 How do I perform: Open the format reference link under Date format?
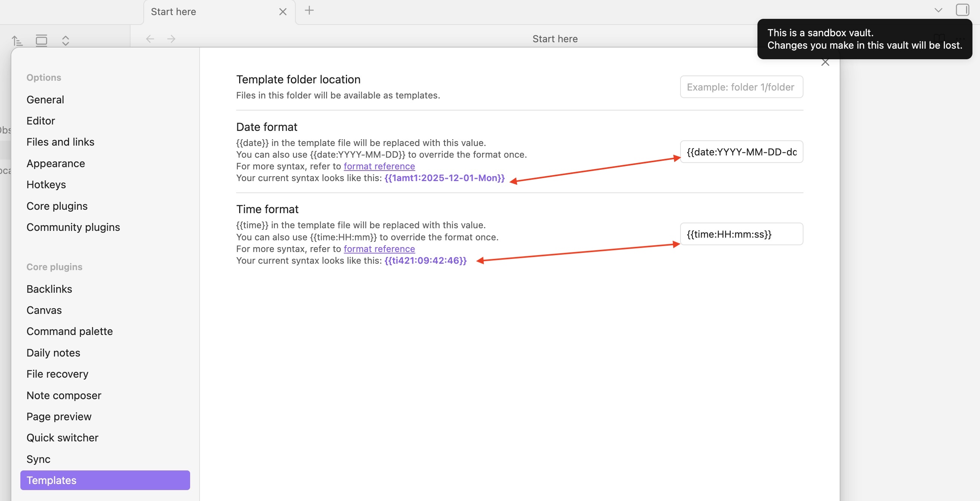[379, 166]
